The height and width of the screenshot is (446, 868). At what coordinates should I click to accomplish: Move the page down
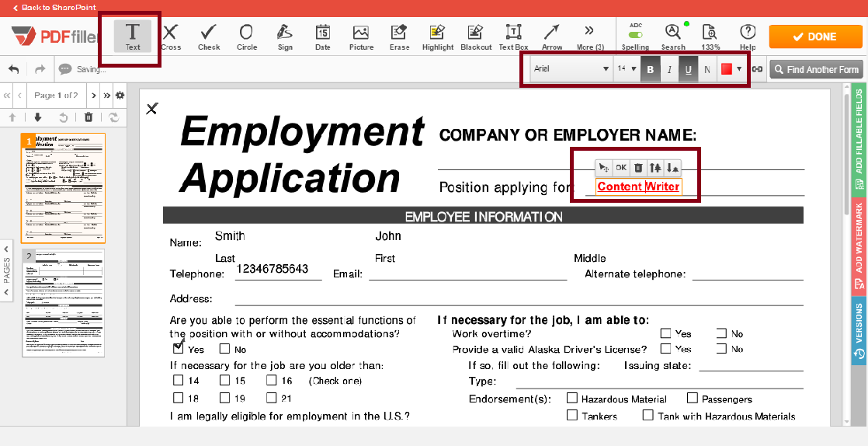point(37,117)
